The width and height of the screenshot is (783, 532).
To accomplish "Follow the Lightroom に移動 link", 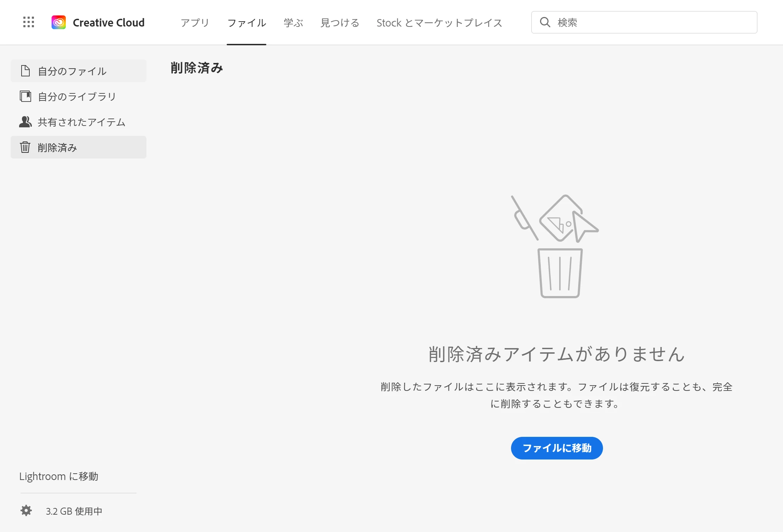I will pos(59,476).
